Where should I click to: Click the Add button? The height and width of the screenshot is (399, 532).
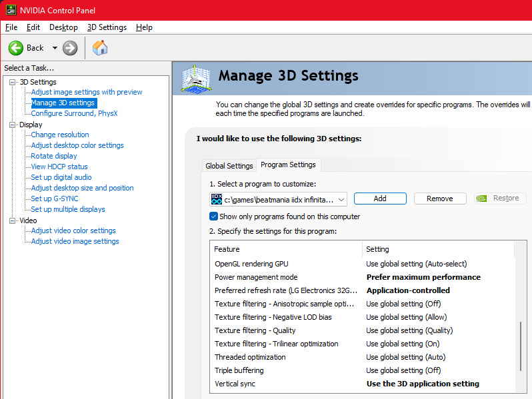pos(380,199)
